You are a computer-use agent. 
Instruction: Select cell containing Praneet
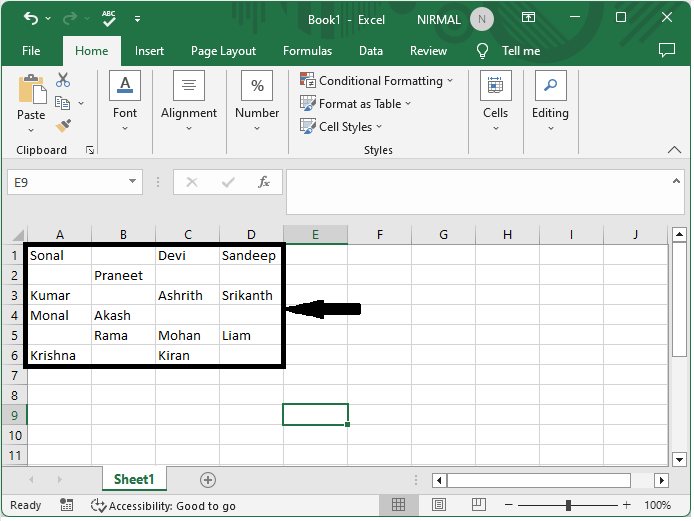click(x=123, y=275)
